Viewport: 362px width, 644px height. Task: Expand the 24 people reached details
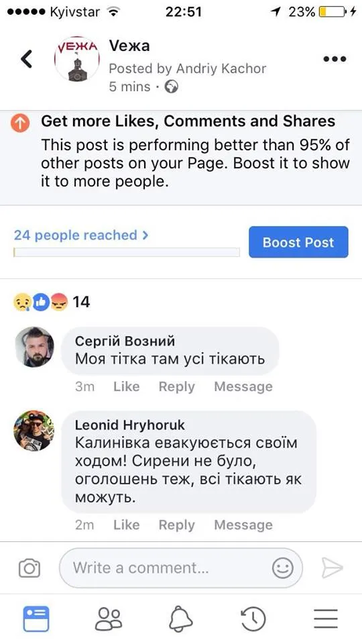(81, 235)
